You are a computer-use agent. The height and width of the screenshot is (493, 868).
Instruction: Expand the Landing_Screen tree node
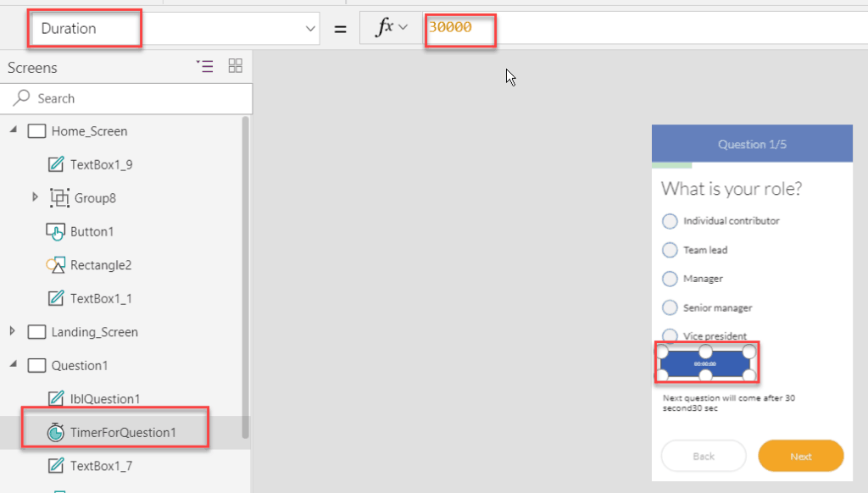[x=12, y=331]
